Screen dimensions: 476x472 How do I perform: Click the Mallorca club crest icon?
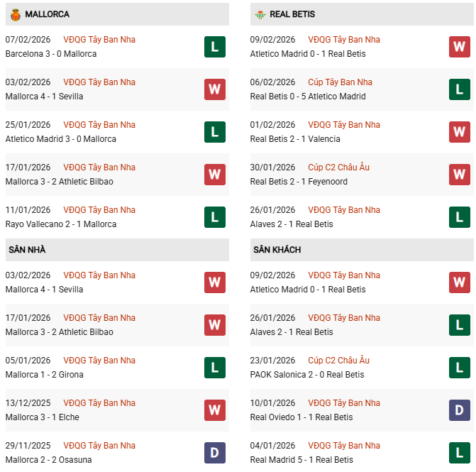(x=16, y=14)
